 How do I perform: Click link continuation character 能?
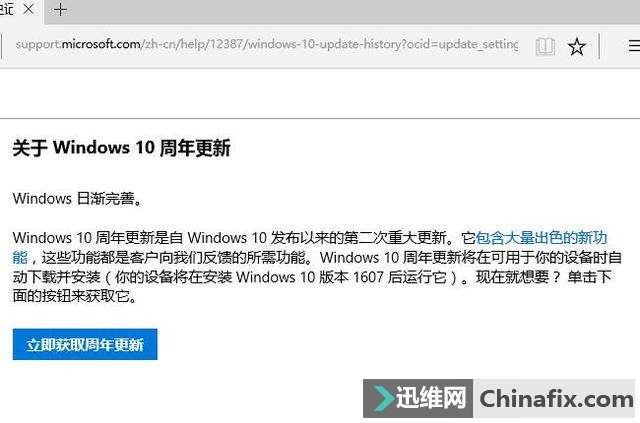coord(20,258)
